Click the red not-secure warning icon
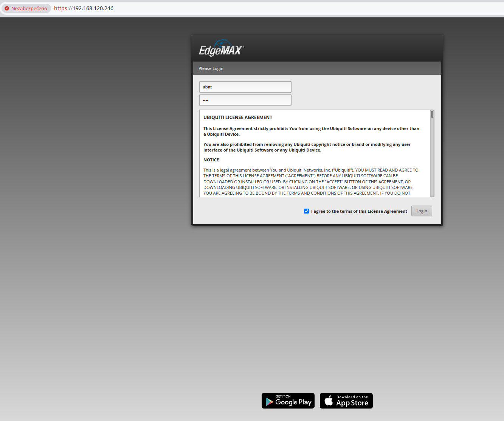This screenshot has width=504, height=421. pos(7,8)
